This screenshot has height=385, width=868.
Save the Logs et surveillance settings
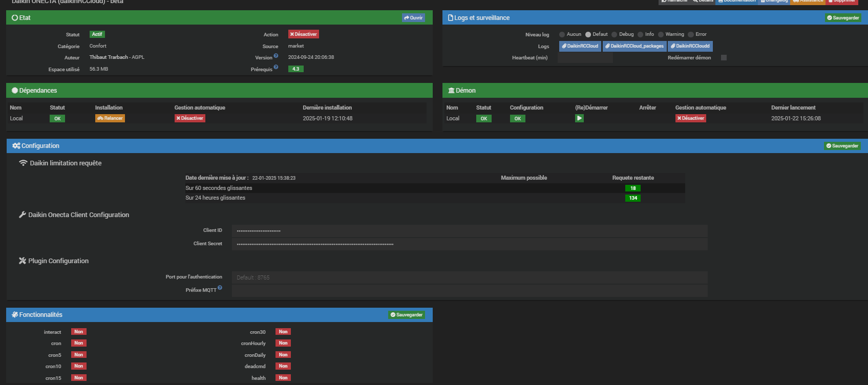[x=842, y=18]
